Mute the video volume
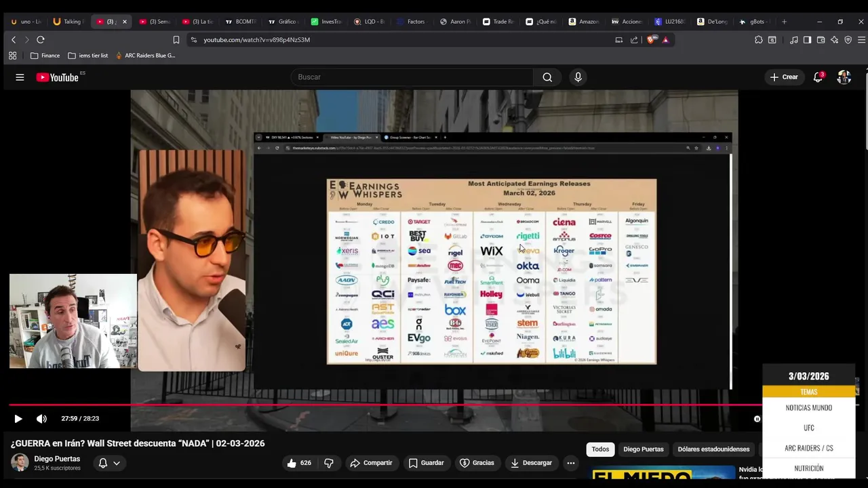The width and height of the screenshot is (868, 488). pos(41,419)
